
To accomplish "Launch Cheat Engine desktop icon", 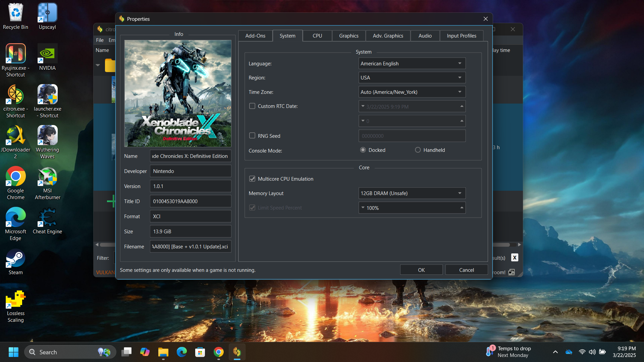I will [x=47, y=221].
